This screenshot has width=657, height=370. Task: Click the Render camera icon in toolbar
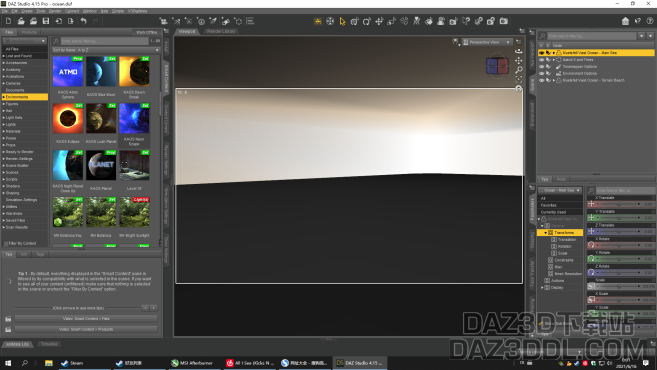tap(504, 21)
